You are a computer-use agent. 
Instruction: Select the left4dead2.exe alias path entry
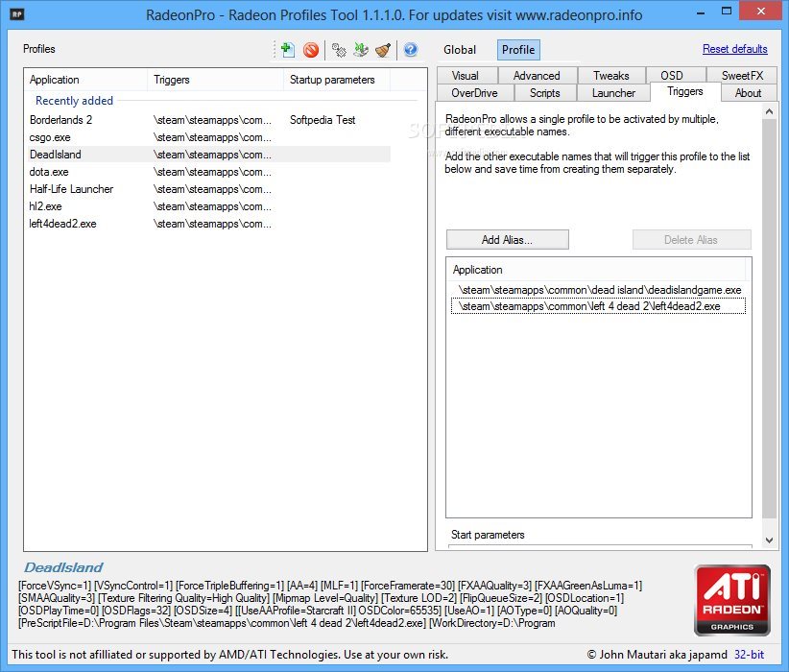(598, 306)
